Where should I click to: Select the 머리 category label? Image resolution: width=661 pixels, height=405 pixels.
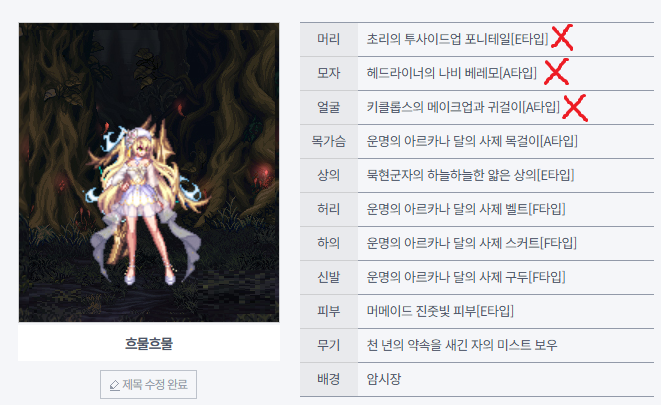click(x=328, y=39)
